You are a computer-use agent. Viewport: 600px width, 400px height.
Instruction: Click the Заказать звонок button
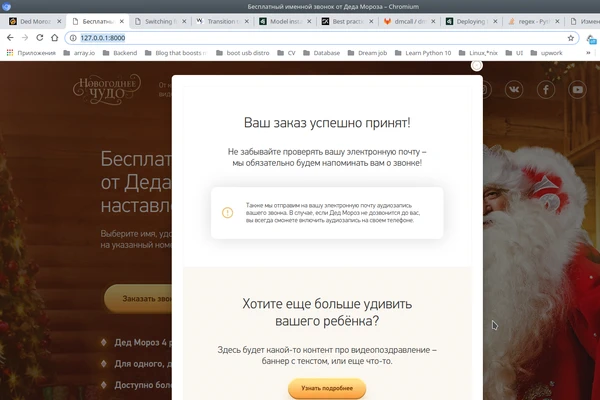[138, 298]
